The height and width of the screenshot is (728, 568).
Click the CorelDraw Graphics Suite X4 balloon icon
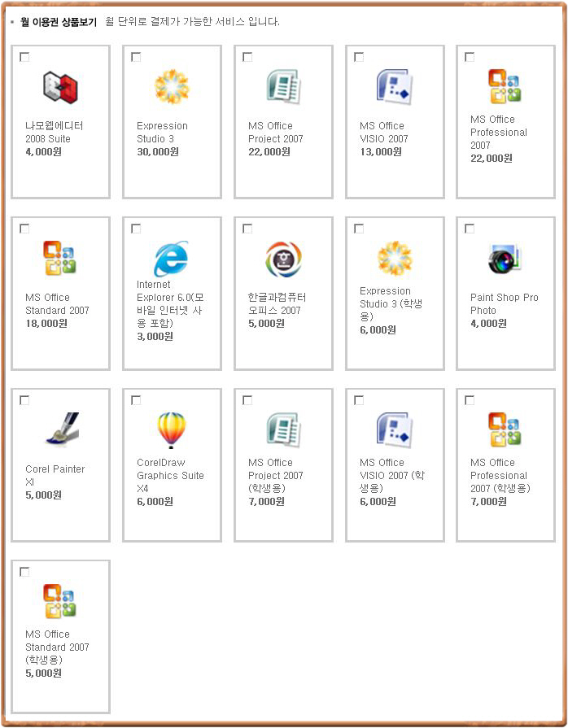171,430
